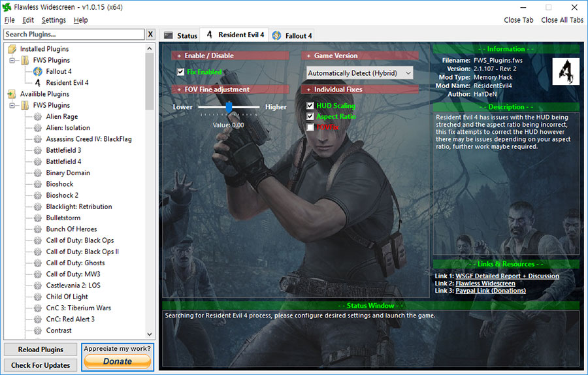Screen dimensions: 588x375
Task: Click gear icon beside Child Of Light
Action: pyautogui.click(x=37, y=297)
